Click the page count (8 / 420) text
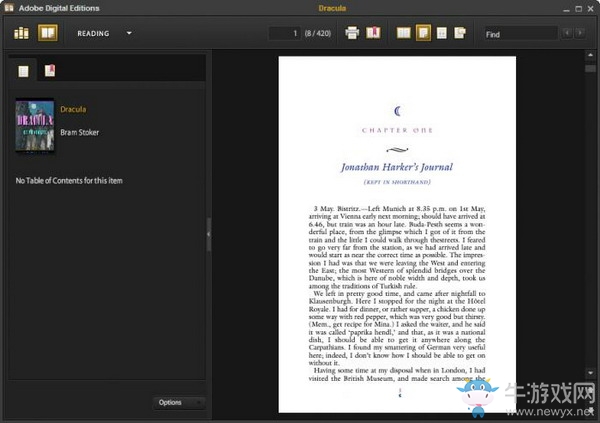This screenshot has width=600, height=423. (318, 34)
